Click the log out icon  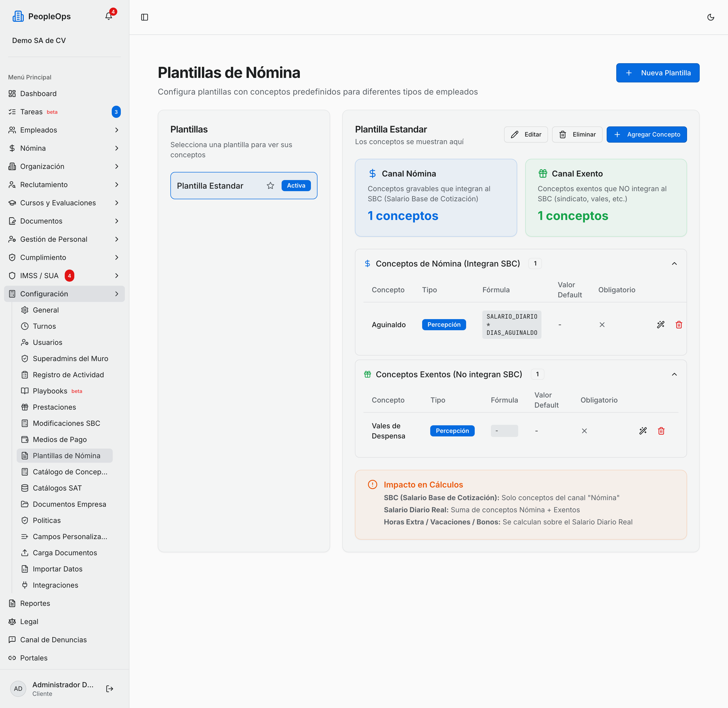tap(109, 689)
